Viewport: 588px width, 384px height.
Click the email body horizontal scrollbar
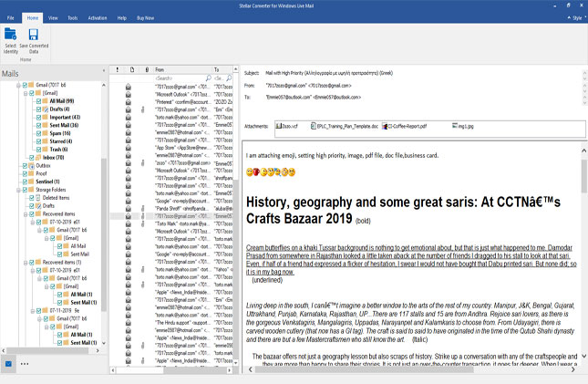point(364,369)
